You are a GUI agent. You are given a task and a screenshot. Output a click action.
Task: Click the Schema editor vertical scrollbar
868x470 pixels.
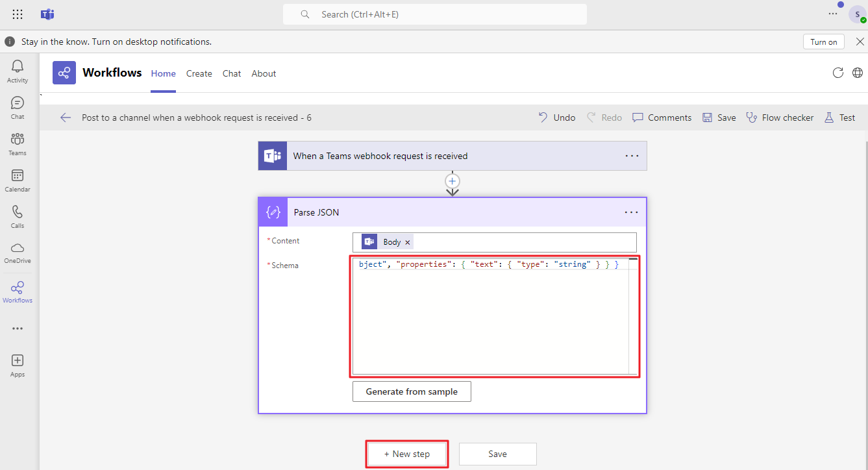[633, 316]
